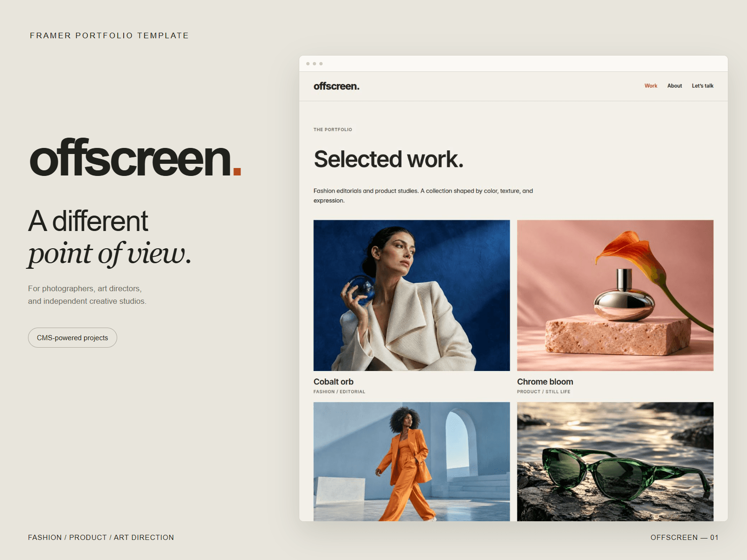Open the green sunglasses product photo

(615, 462)
